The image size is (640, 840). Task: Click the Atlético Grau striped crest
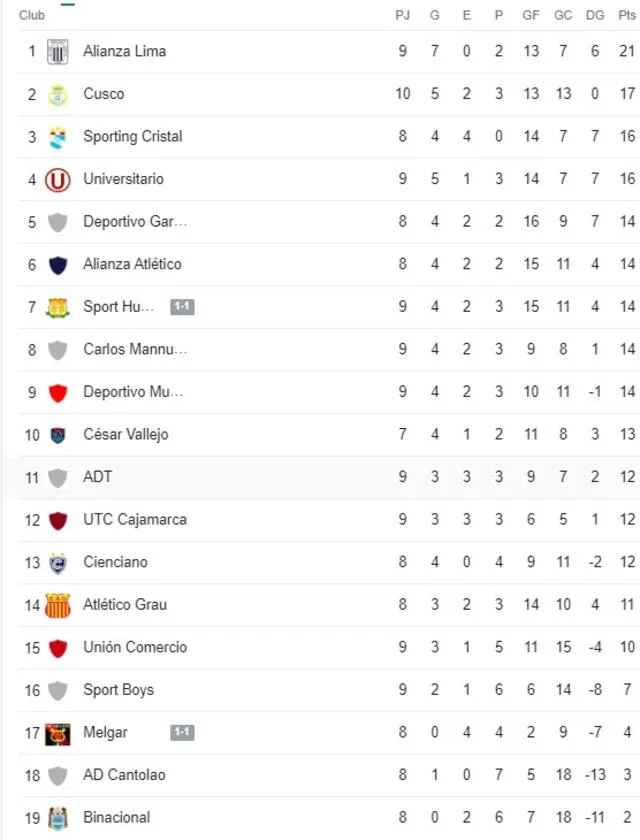coord(58,605)
